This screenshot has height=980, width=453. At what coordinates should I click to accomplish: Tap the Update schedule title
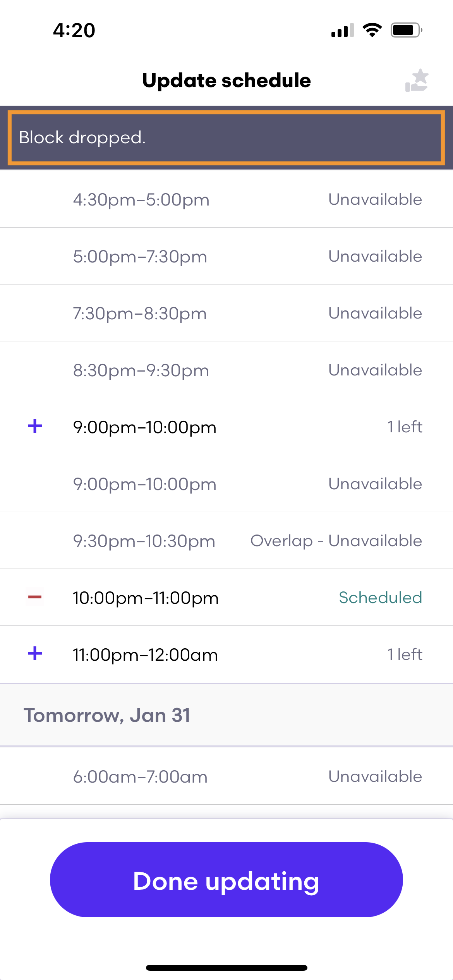pos(226,81)
